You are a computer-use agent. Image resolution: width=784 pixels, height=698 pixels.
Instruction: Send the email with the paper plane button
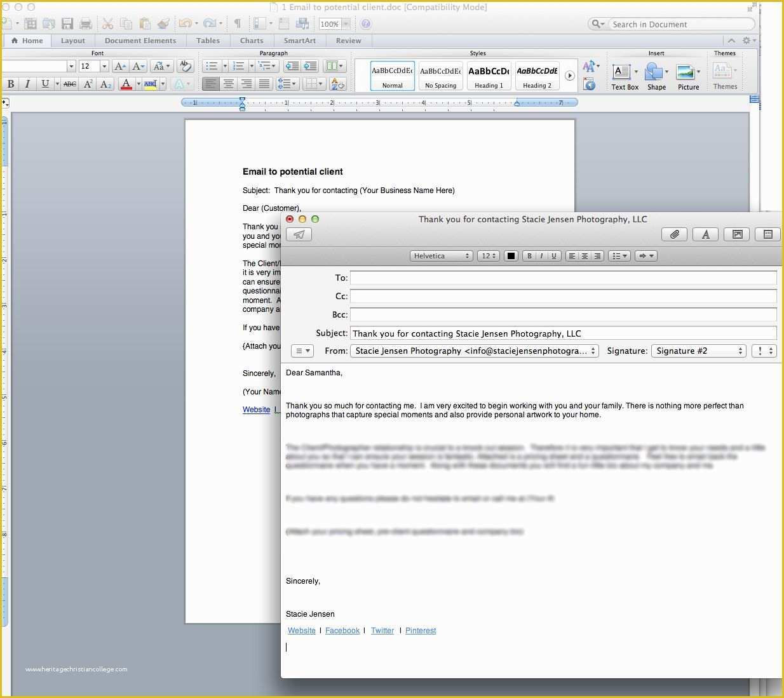(x=299, y=234)
